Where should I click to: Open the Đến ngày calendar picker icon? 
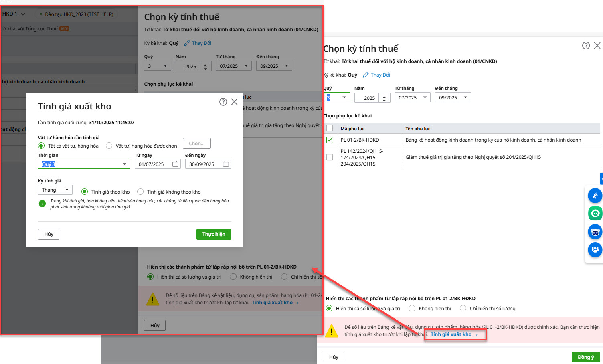(226, 164)
